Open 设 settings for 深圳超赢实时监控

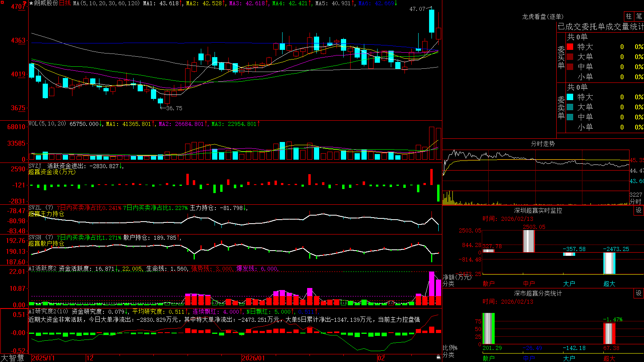pyautogui.click(x=639, y=210)
